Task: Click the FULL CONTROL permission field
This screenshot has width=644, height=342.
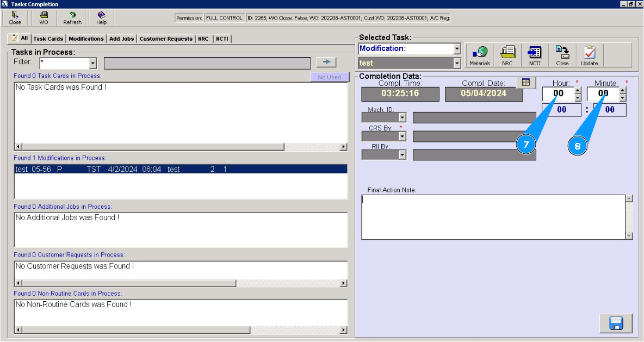Action: point(224,18)
